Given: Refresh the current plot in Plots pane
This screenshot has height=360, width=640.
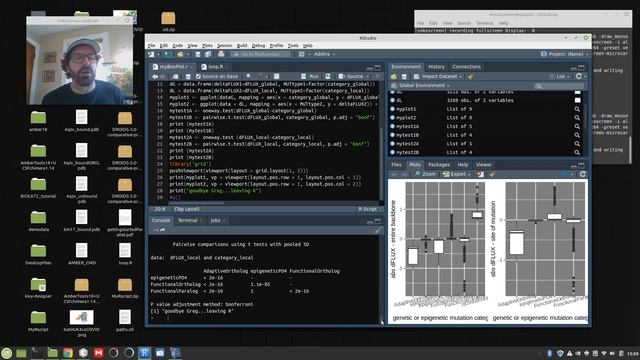Looking at the screenshot, I should (583, 174).
